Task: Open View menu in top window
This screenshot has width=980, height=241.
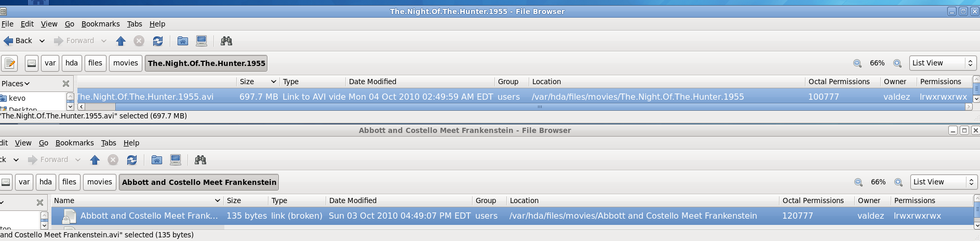Action: click(49, 24)
